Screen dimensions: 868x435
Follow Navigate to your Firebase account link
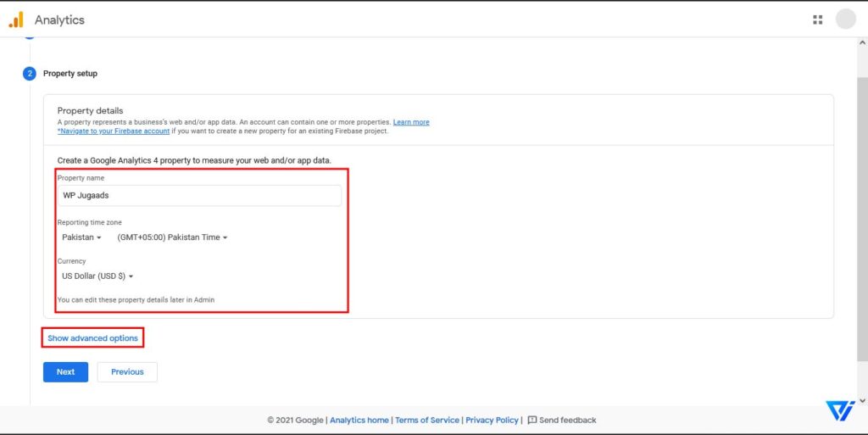coord(114,131)
